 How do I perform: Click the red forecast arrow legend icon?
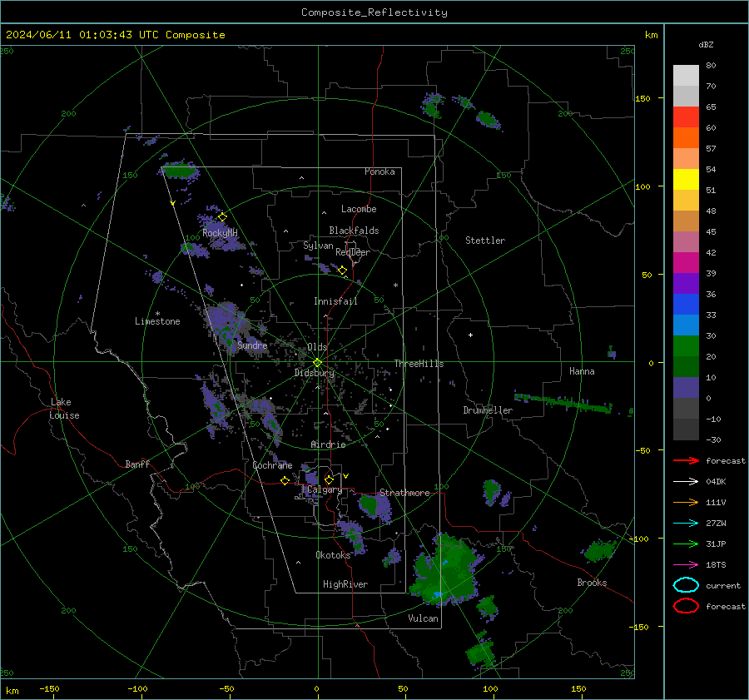pyautogui.click(x=686, y=460)
